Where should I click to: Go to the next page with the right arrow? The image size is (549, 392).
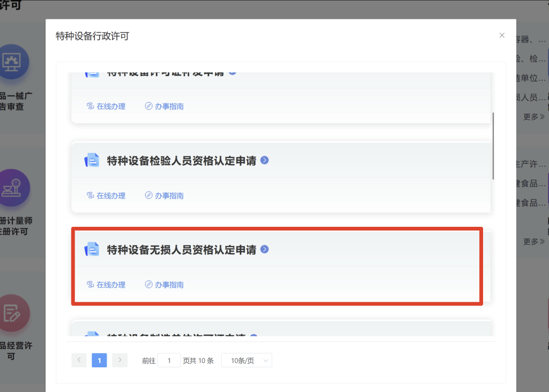pos(120,360)
